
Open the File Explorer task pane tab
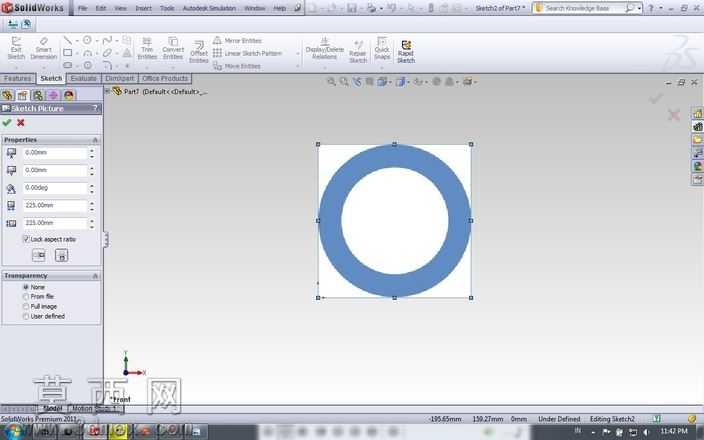pyautogui.click(x=697, y=140)
